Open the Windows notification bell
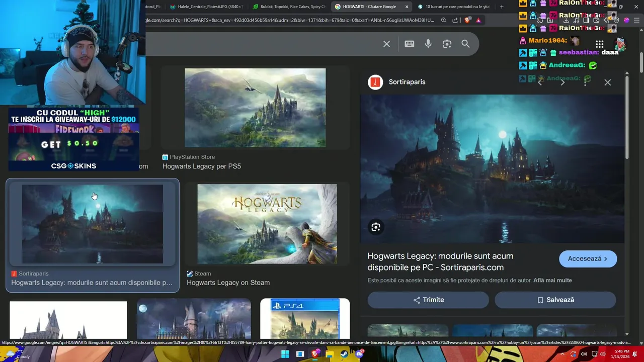The width and height of the screenshot is (644, 362). pos(635,354)
